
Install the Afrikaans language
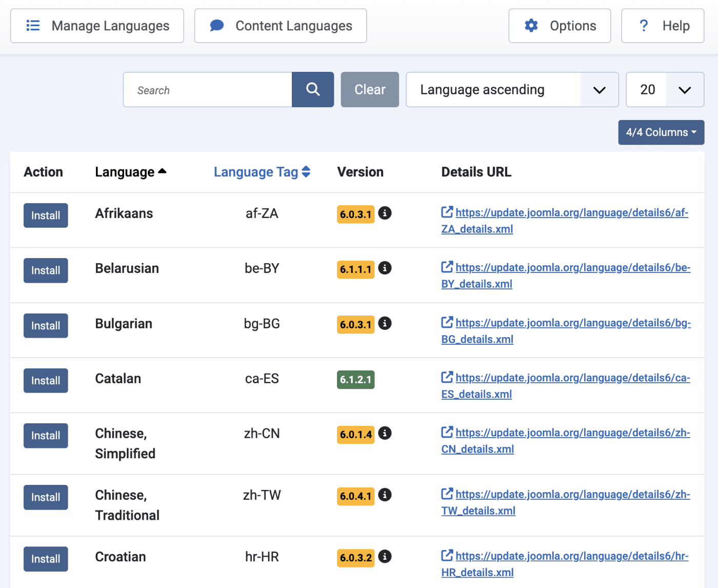46,215
